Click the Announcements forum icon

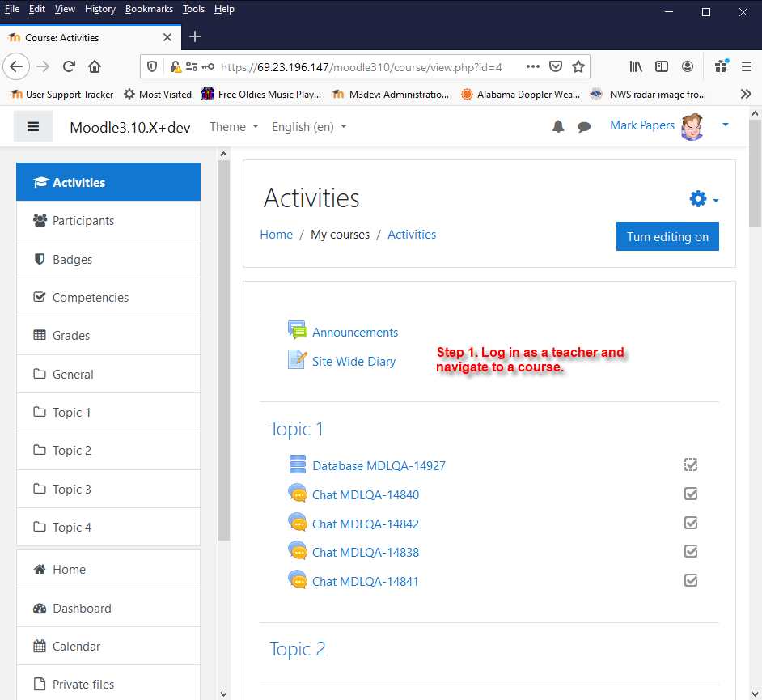297,330
